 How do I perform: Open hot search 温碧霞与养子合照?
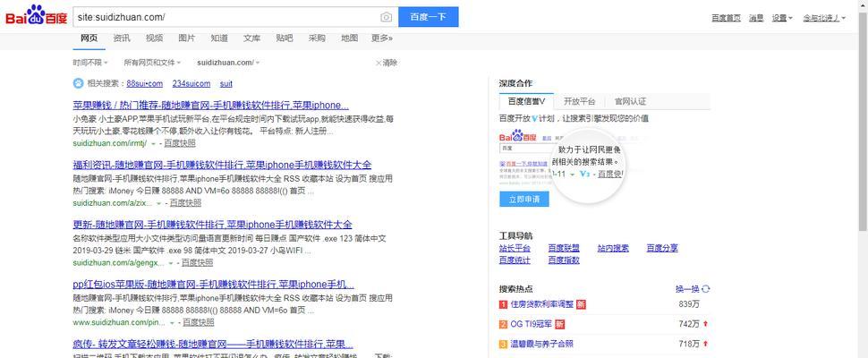coord(542,345)
